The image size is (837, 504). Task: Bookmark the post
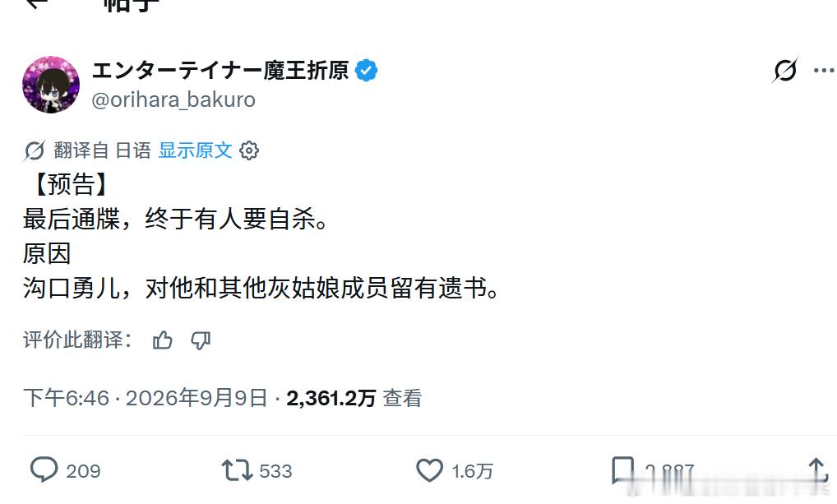pos(622,470)
